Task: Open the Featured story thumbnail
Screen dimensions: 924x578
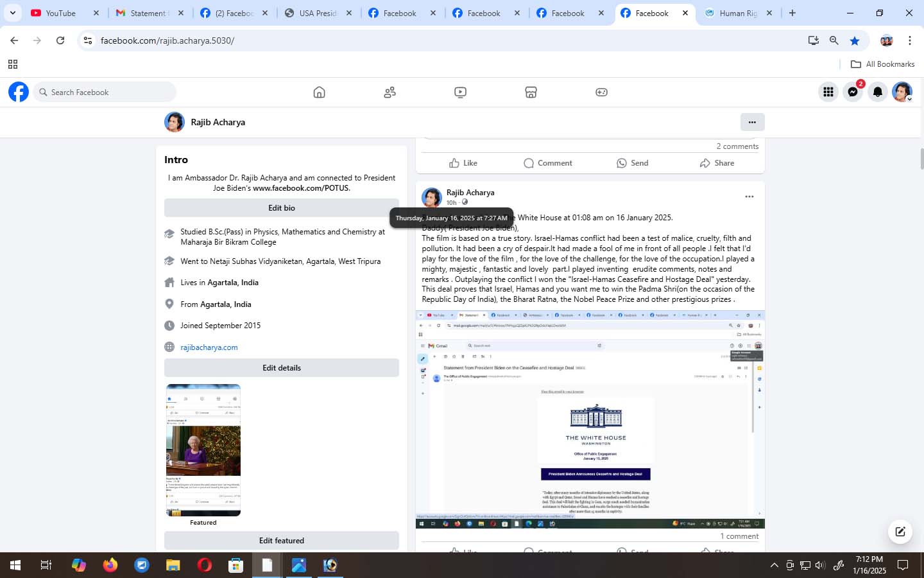Action: pos(203,450)
